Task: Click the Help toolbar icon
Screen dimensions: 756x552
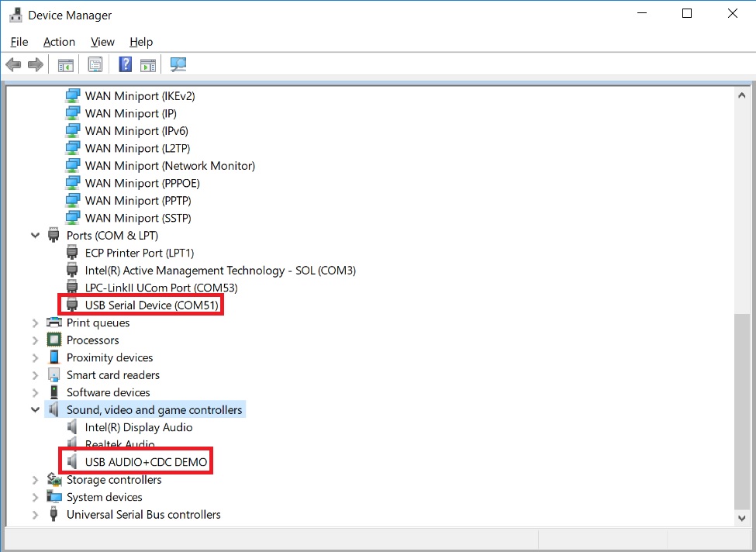Action: pyautogui.click(x=125, y=64)
